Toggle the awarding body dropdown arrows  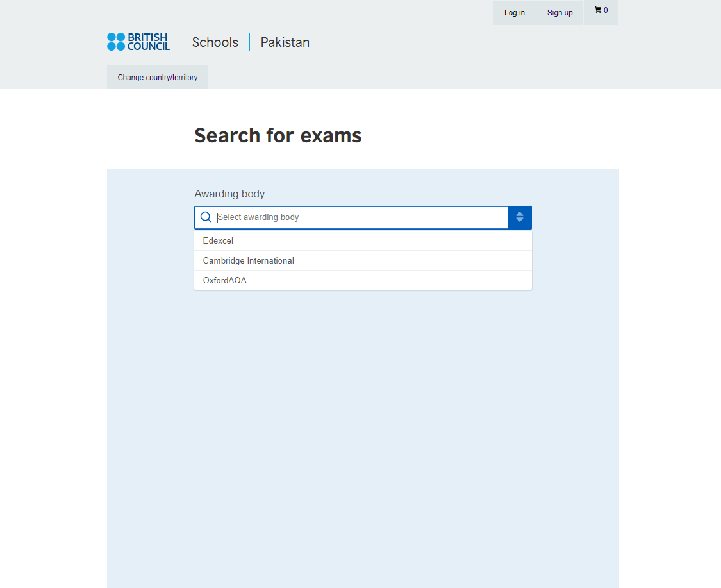tap(520, 217)
